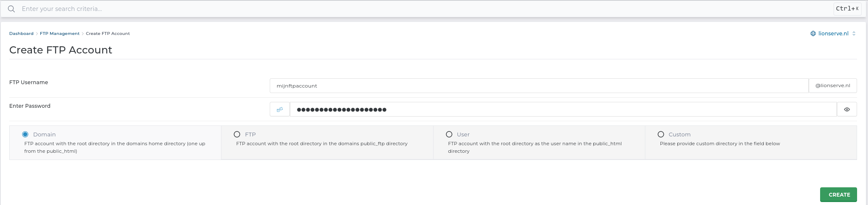This screenshot has height=205, width=868.
Task: Click the Ctrl+K shortcut badge
Action: [x=847, y=9]
